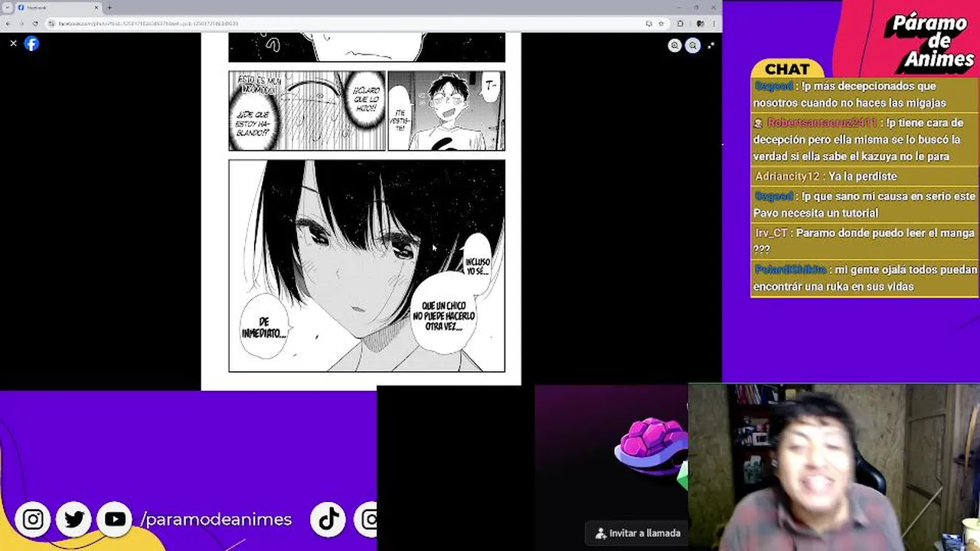Screen dimensions: 980x551
Task: Click the /paramodeanimes handle text
Action: [216, 520]
